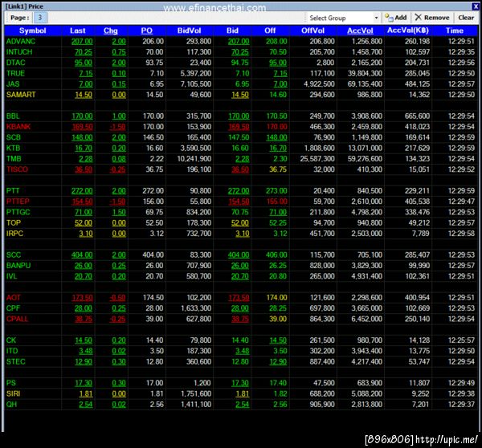Click CK time value 12:25:57
482x448 pixels.
click(461, 340)
